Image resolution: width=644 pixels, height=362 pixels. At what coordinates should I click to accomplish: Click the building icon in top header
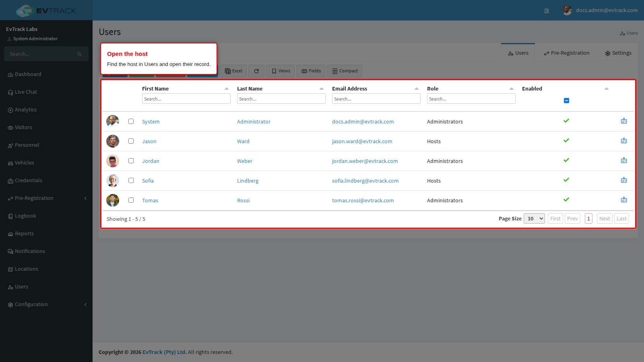pyautogui.click(x=547, y=11)
